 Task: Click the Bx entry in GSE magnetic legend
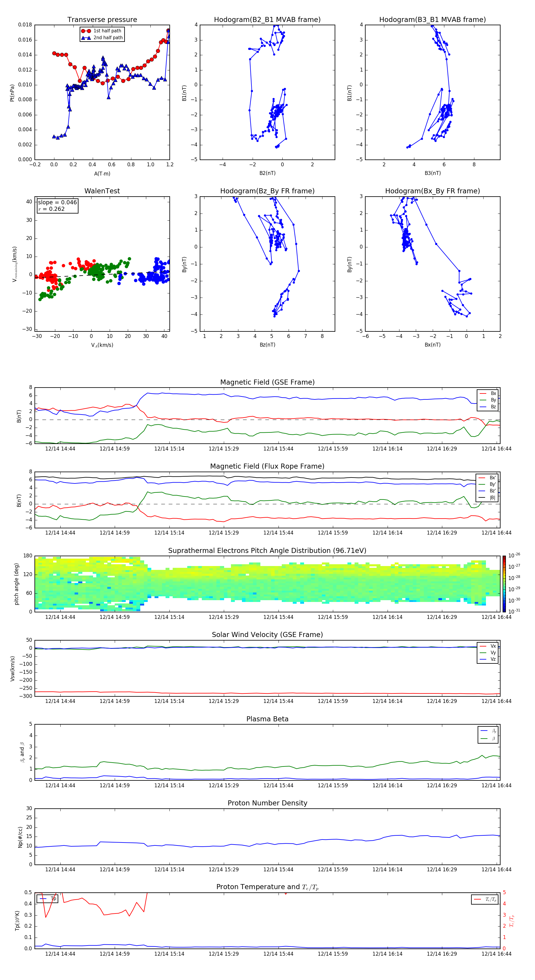(488, 393)
